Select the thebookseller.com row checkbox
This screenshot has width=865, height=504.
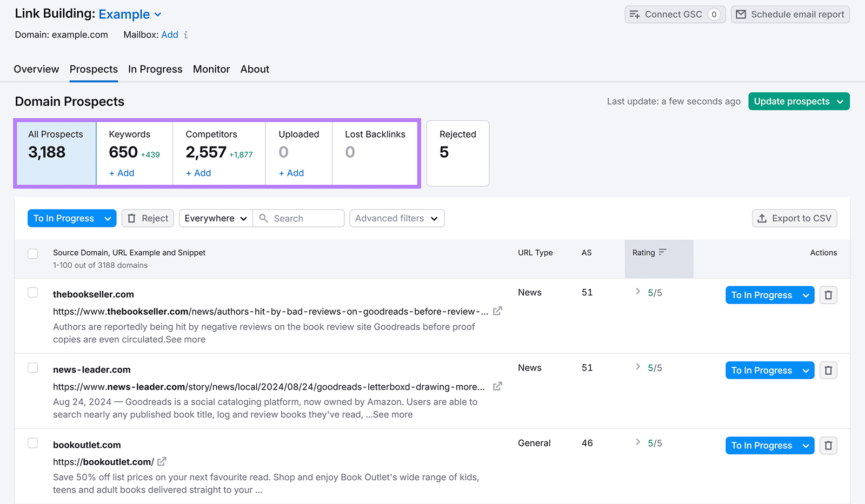point(32,292)
